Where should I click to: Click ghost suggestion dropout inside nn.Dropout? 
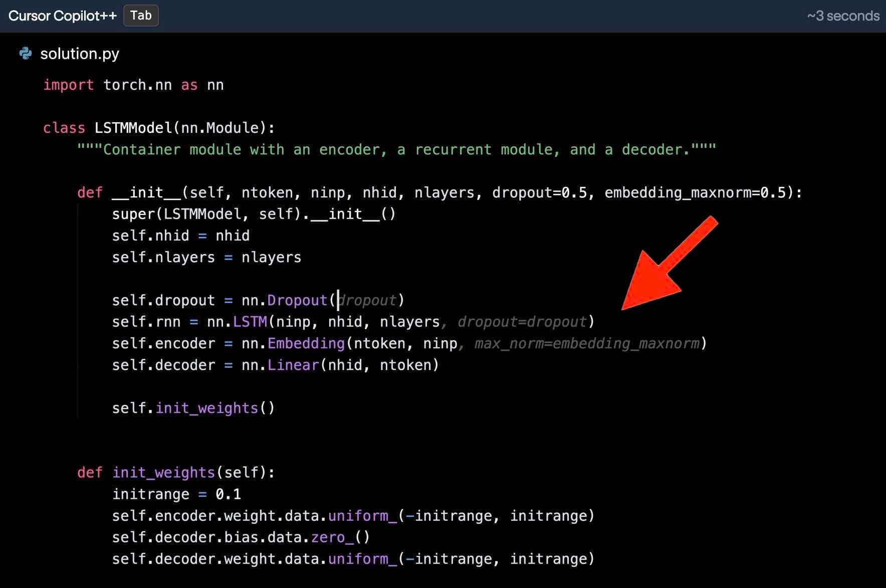tap(367, 300)
